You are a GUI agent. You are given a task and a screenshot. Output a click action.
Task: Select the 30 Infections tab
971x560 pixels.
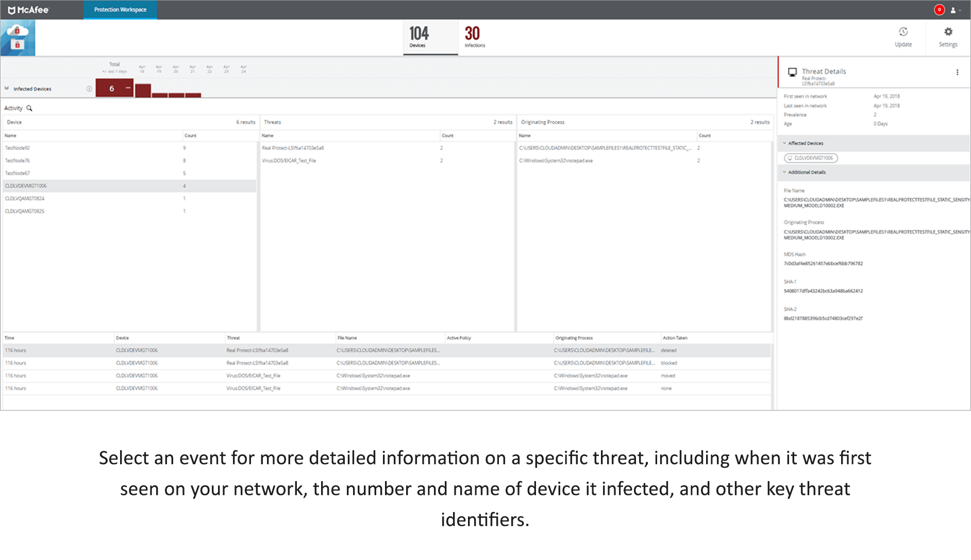474,37
